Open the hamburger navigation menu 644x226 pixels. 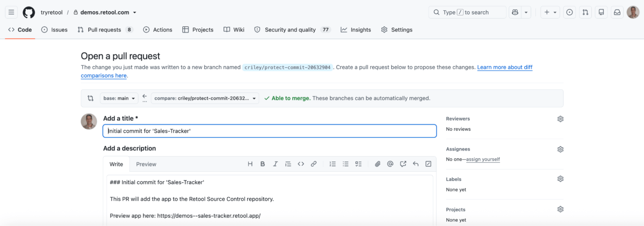11,12
